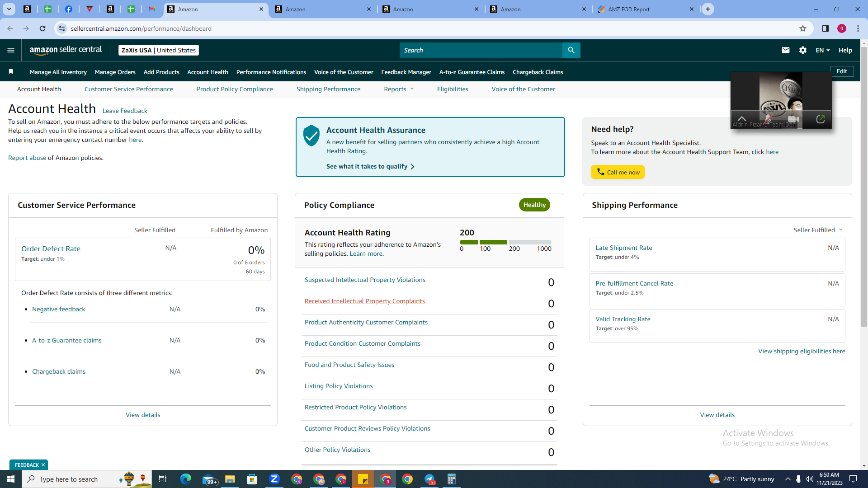The image size is (868, 488).
Task: Open the Shipping Performance tab
Action: (329, 89)
